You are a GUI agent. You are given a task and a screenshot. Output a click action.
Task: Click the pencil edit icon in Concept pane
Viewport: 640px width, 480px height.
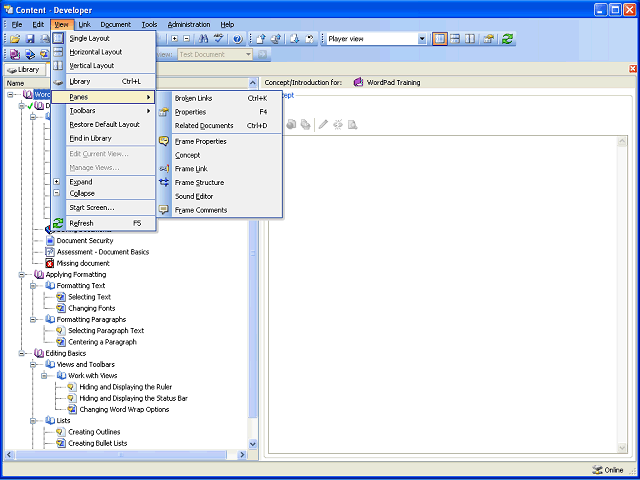tap(323, 124)
